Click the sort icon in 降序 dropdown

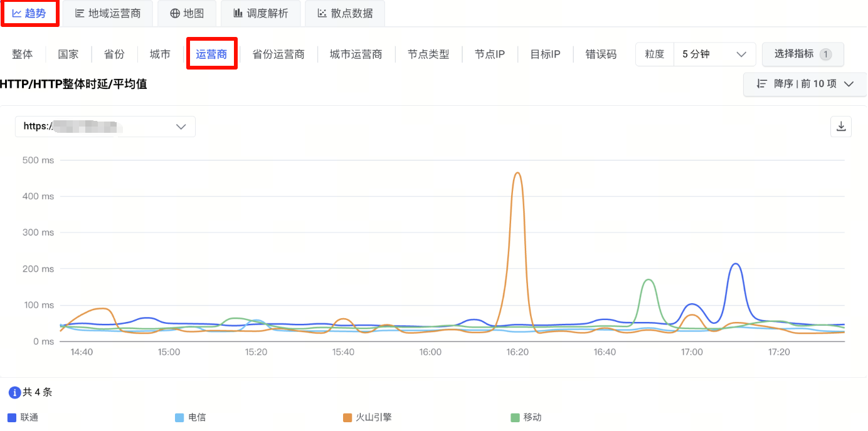[762, 84]
